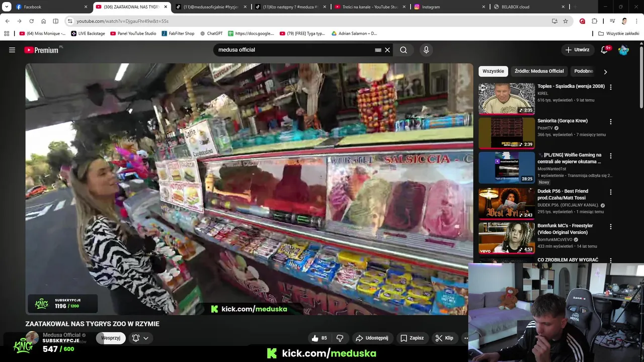This screenshot has height=362, width=644.
Task: Open the Toples - Sąsiadka video thumbnail
Action: point(506,99)
